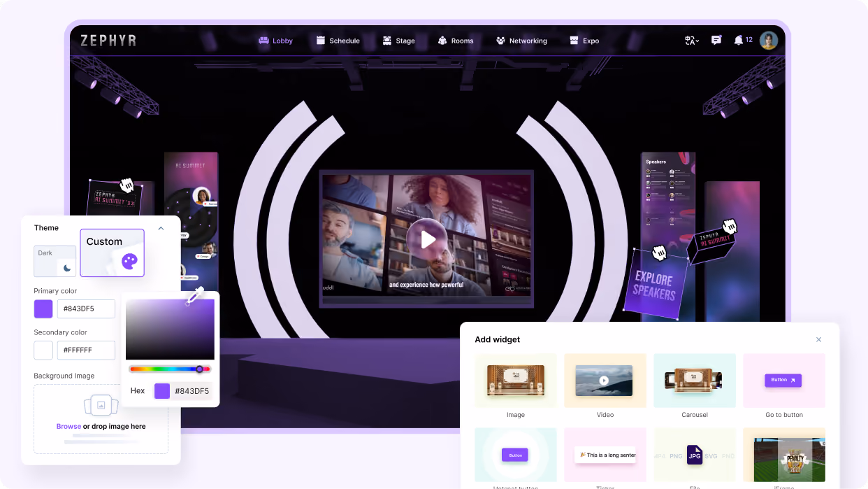Edit the Secondary color #FFFFFF field
Screen dimensions: 868x489
click(x=86, y=350)
